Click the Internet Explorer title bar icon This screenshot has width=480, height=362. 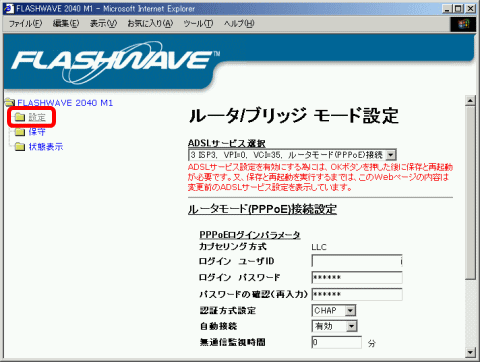coord(9,8)
